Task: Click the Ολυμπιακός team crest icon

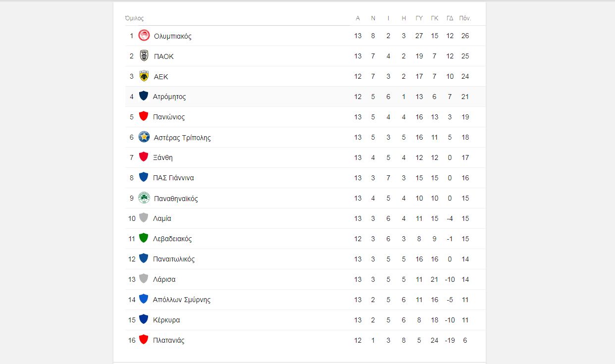Action: tap(144, 36)
